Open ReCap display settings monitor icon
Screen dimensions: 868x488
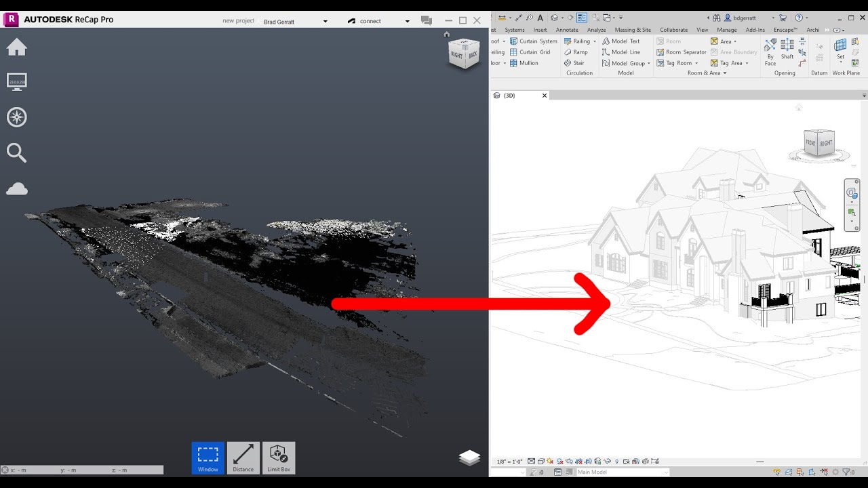coord(17,82)
